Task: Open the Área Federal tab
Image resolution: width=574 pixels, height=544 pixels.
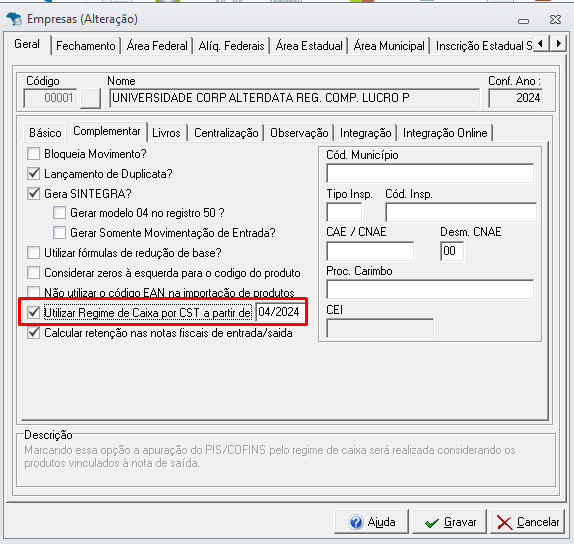Action: click(157, 46)
